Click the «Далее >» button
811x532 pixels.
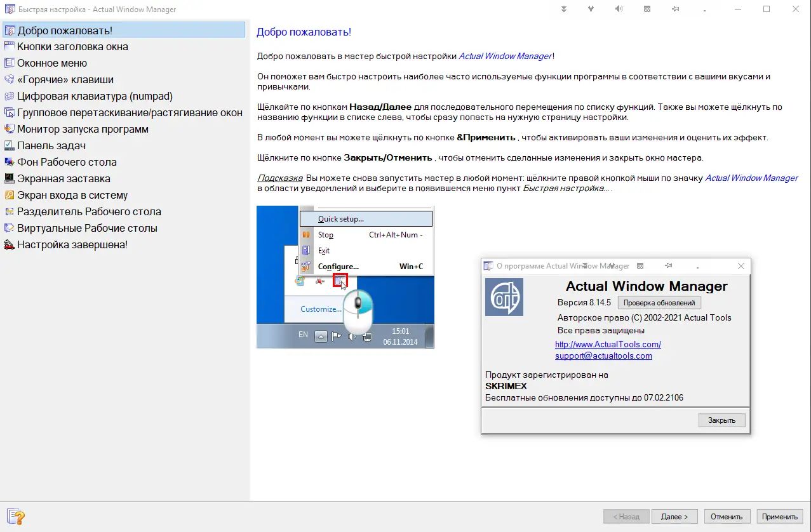(674, 517)
